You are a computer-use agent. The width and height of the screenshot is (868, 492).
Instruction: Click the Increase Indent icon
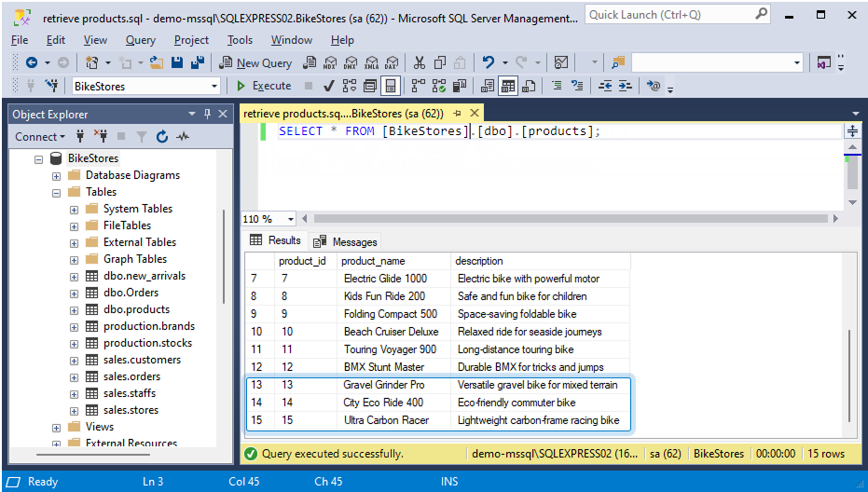tap(625, 86)
